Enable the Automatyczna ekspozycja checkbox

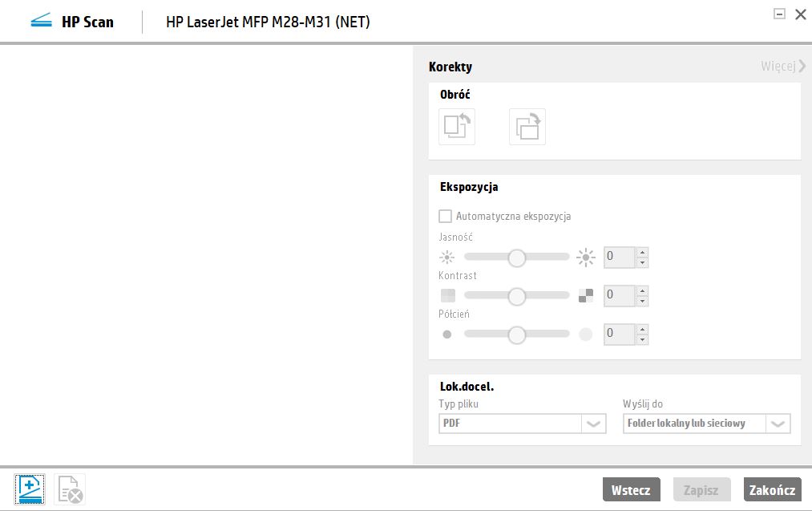tap(446, 216)
